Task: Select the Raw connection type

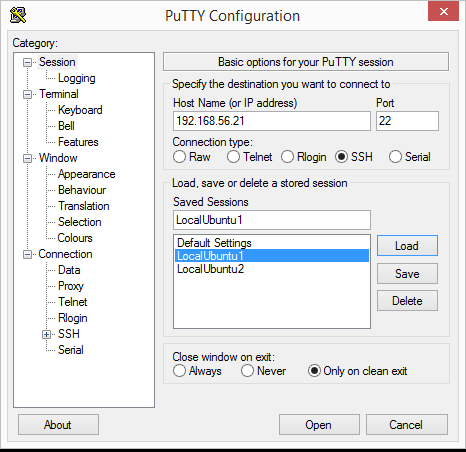Action: (x=179, y=157)
